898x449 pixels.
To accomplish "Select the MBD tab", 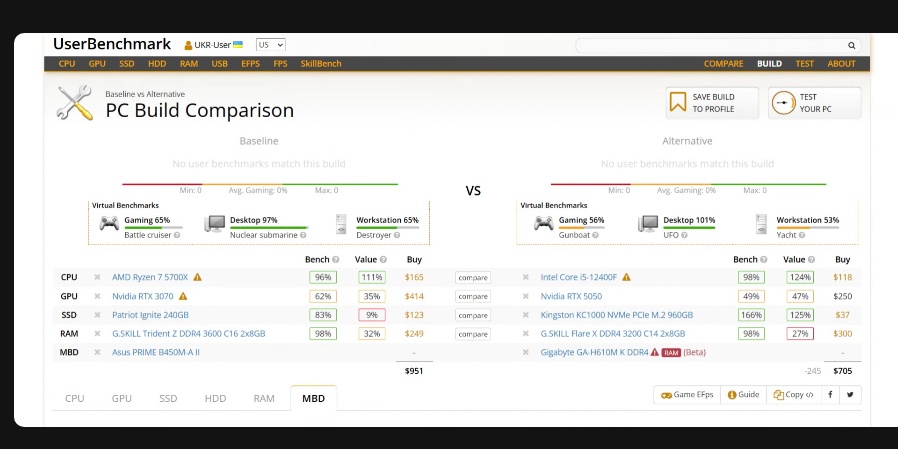I will 313,398.
